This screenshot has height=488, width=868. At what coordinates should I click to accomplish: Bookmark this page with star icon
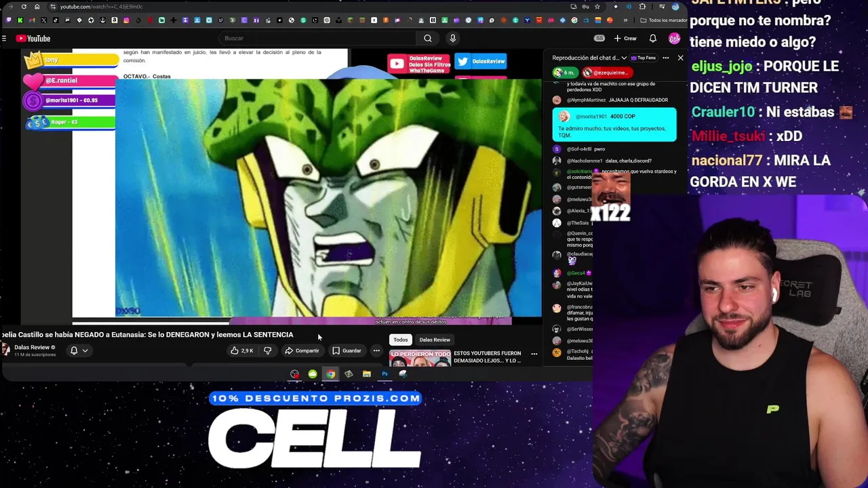(x=597, y=7)
